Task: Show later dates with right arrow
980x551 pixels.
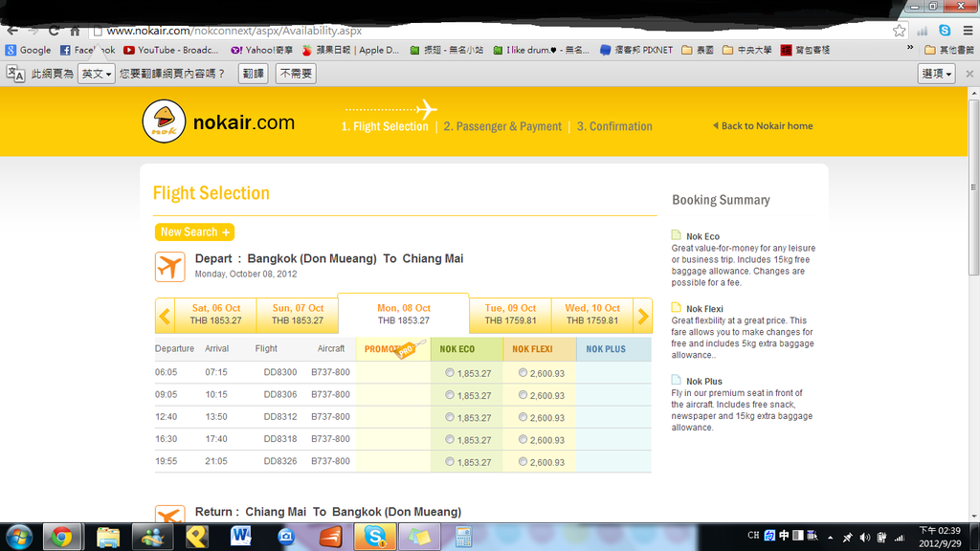Action: (x=643, y=316)
